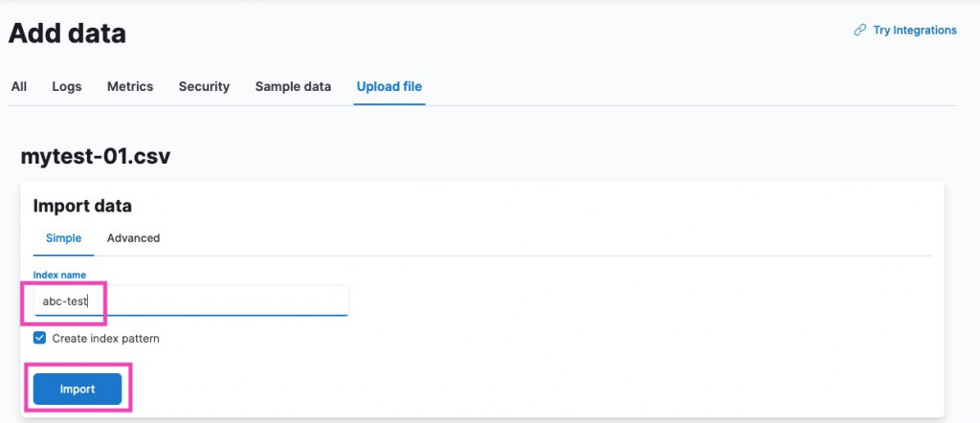The image size is (980, 423).
Task: Click the Add data page heading
Action: [67, 33]
